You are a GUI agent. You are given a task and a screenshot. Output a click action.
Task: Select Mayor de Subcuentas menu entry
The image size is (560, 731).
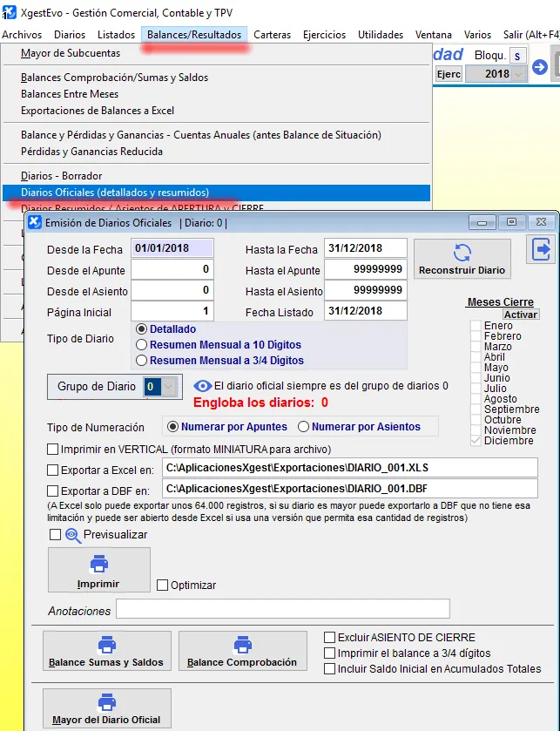point(71,53)
